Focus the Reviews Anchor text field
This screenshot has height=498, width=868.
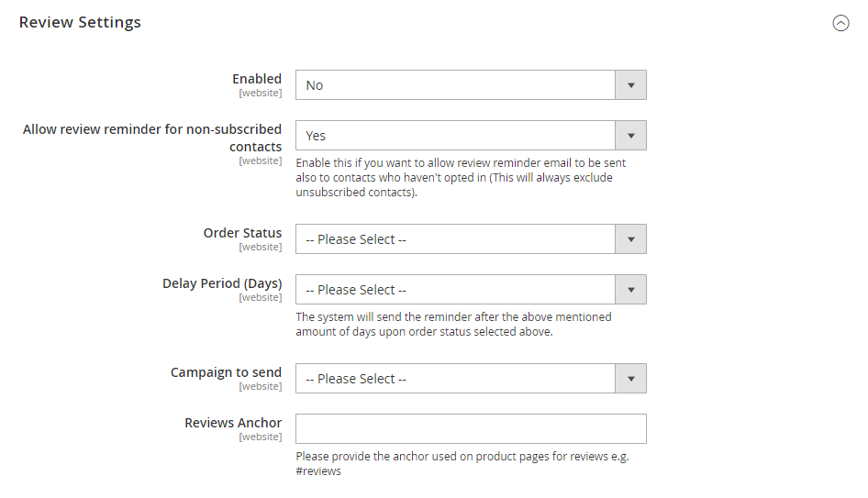pos(471,428)
